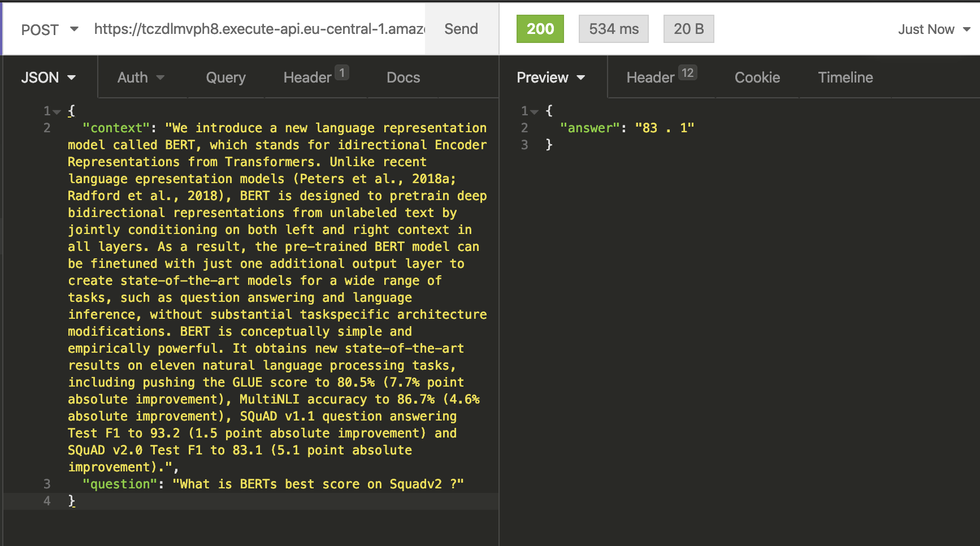The image size is (980, 546).
Task: Switch to the Cookie tab
Action: pos(757,77)
